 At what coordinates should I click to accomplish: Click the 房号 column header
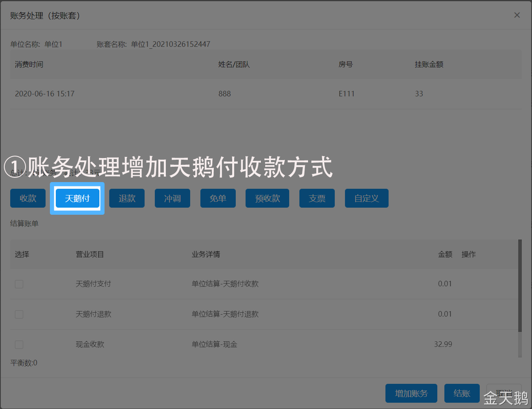346,64
